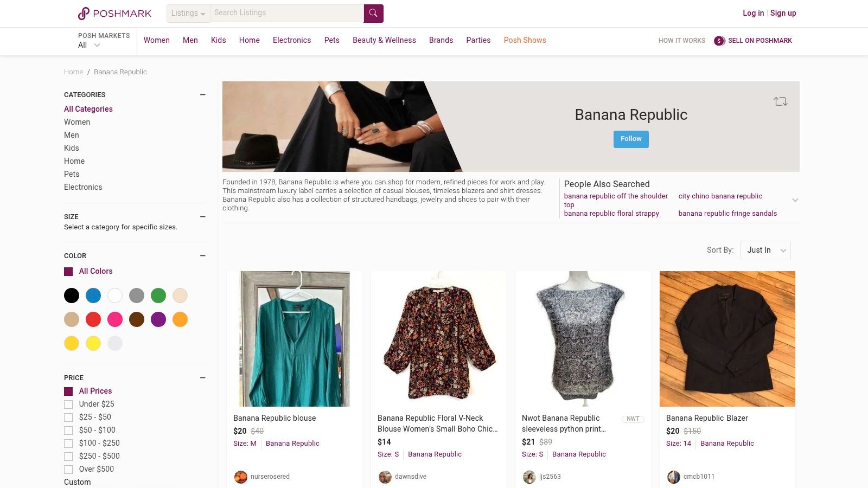Click the magnifier search button
The image size is (868, 488).
(373, 14)
